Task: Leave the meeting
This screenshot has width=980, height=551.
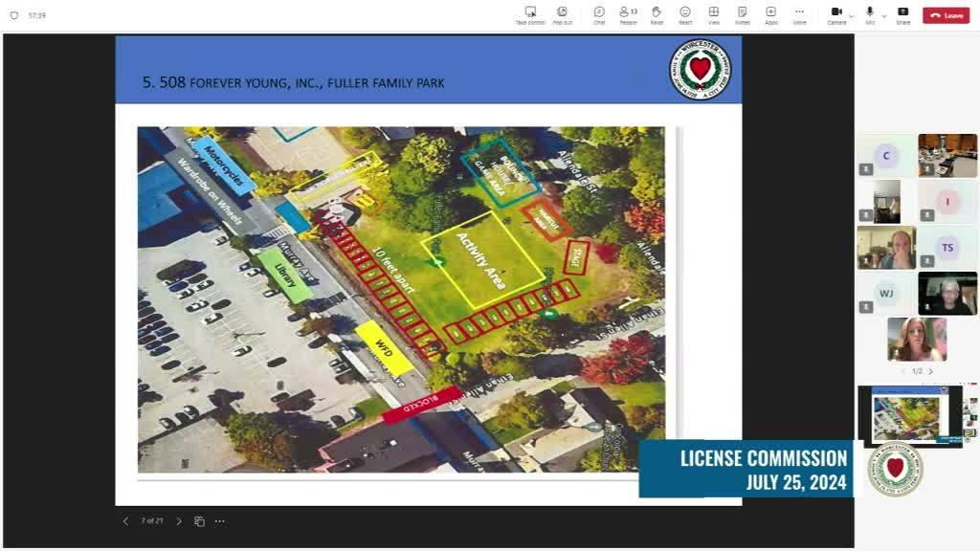Action: click(947, 15)
